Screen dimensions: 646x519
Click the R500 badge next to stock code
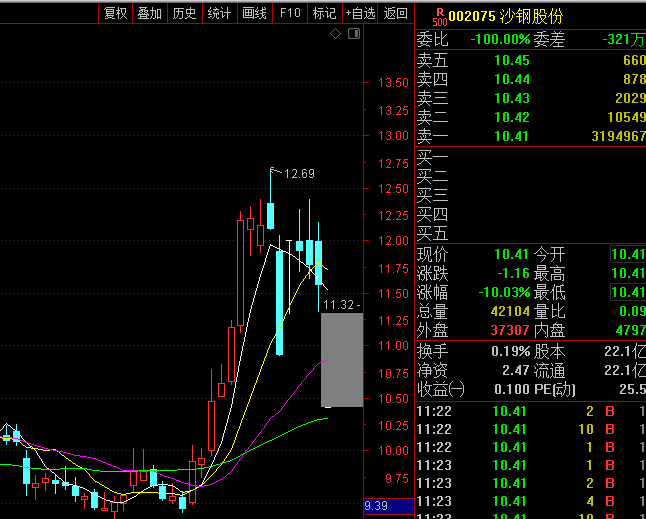[438, 17]
